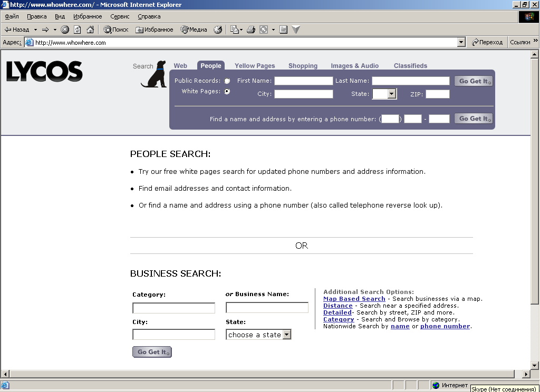Open the 'choose a state' dropdown

(x=258, y=335)
